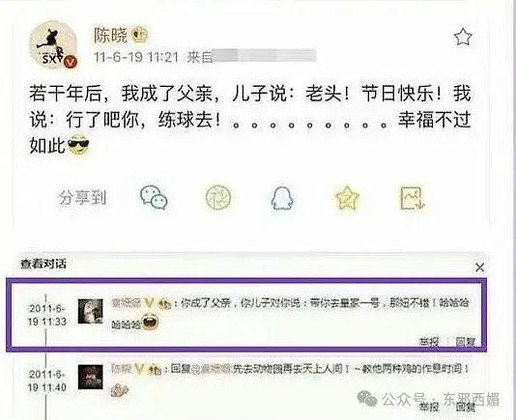Toggle the favorite star on 陈晓's post
The image size is (516, 420).
(463, 37)
